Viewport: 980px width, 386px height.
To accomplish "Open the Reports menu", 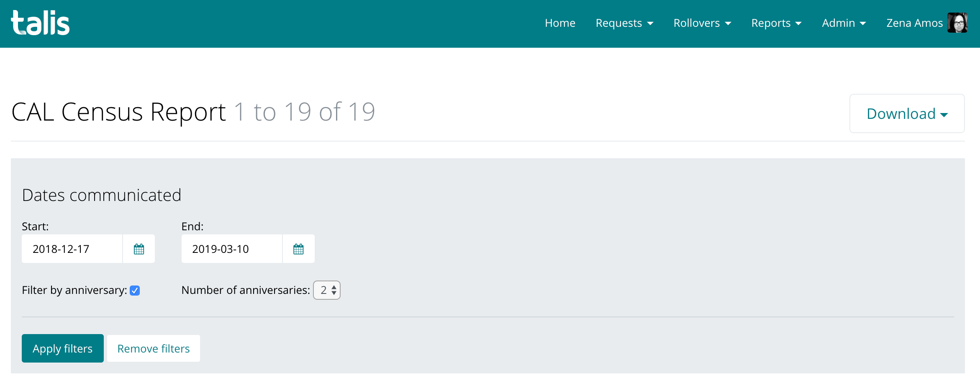I will 777,23.
